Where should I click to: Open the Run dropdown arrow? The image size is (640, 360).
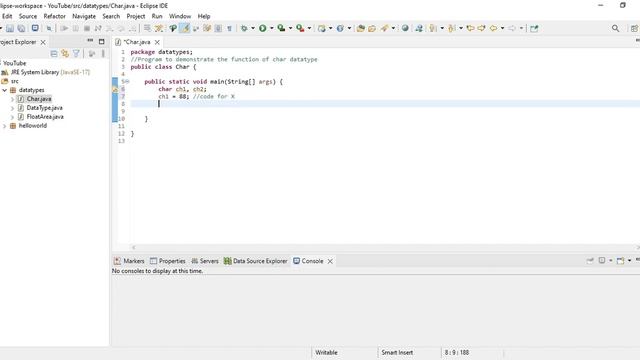(x=271, y=28)
